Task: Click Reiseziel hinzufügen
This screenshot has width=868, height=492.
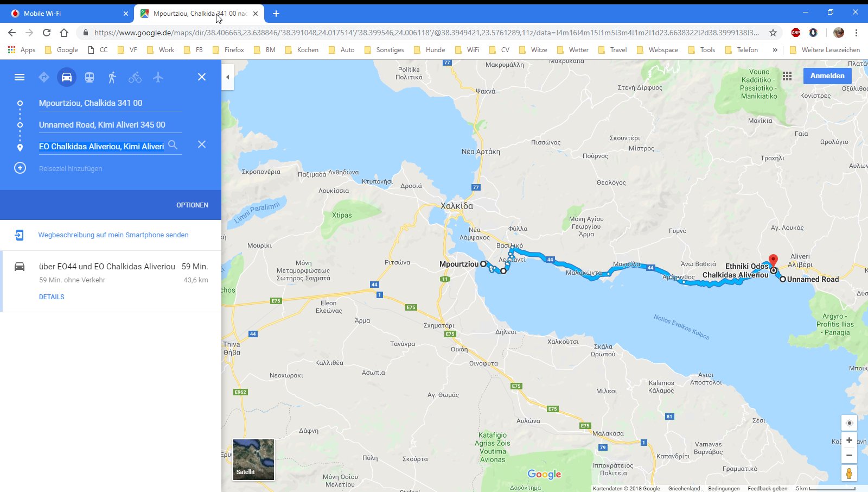Action: tap(71, 169)
